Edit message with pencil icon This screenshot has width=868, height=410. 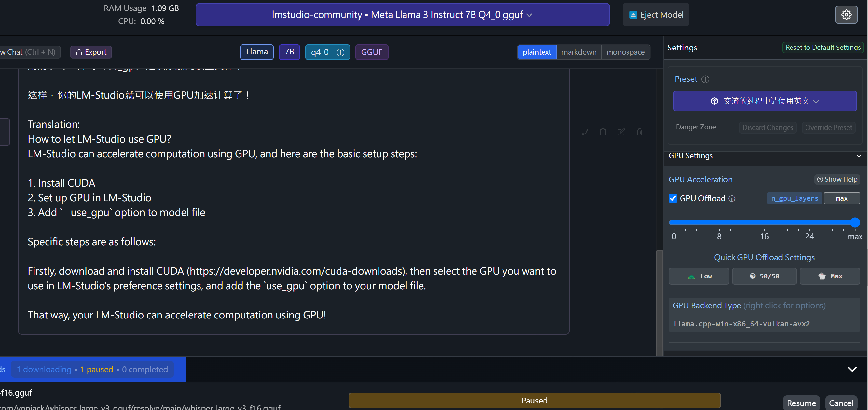(x=621, y=132)
